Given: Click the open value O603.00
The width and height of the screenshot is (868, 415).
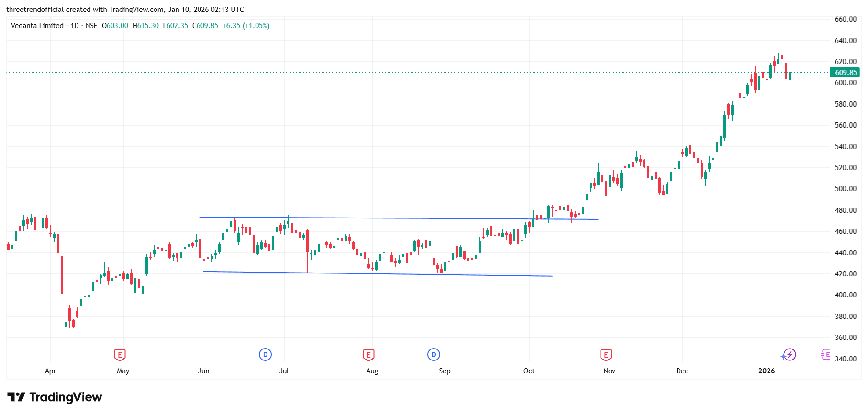Looking at the screenshot, I should [x=115, y=26].
